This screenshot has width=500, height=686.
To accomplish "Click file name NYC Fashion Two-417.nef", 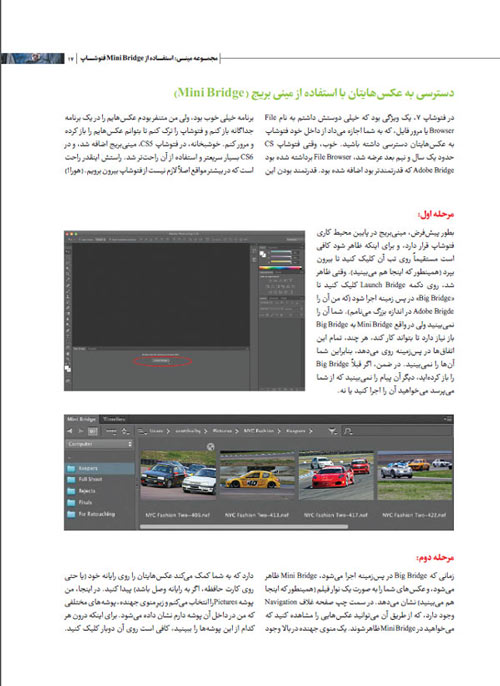I will tap(336, 515).
